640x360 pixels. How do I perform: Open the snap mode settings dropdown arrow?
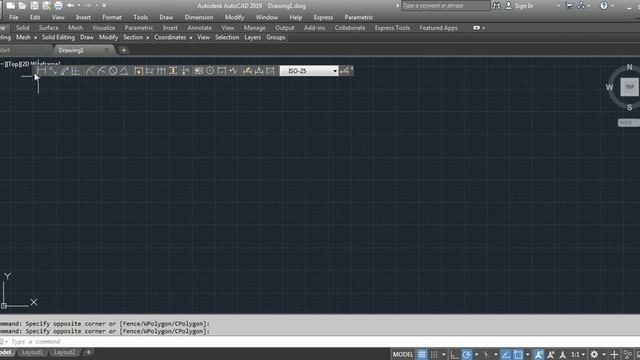pos(444,354)
